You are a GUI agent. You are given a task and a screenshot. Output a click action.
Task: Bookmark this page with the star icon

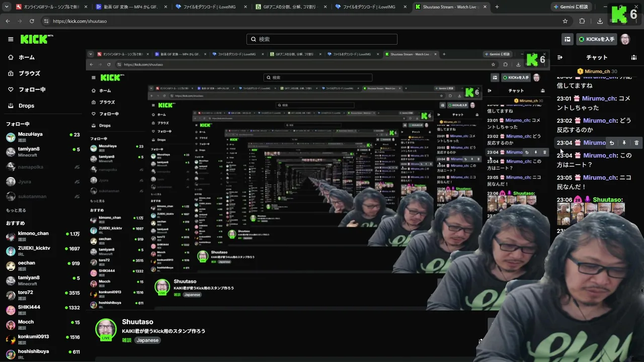(565, 21)
